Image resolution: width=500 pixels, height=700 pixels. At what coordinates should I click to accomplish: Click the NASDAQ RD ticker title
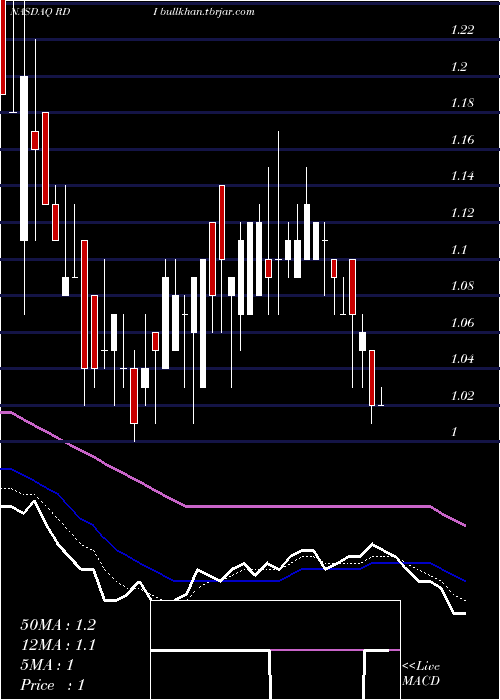pyautogui.click(x=39, y=12)
